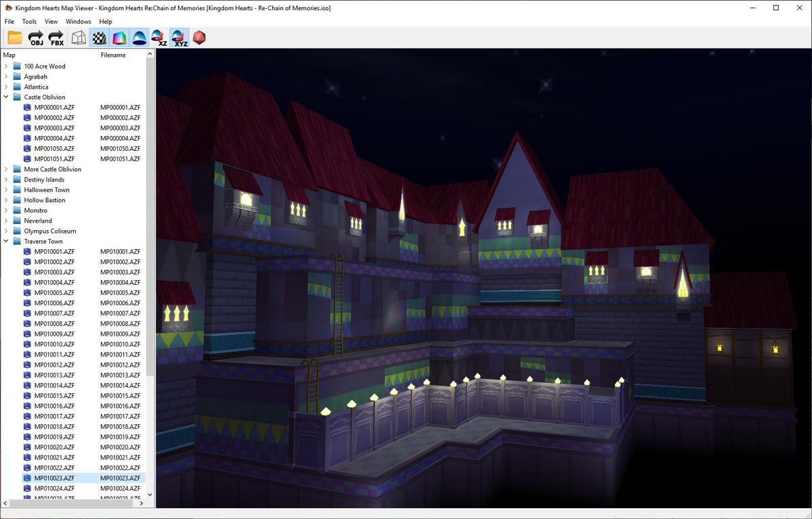Select map MP000001.AZF
Screen dimensions: 812x519
click(54, 107)
